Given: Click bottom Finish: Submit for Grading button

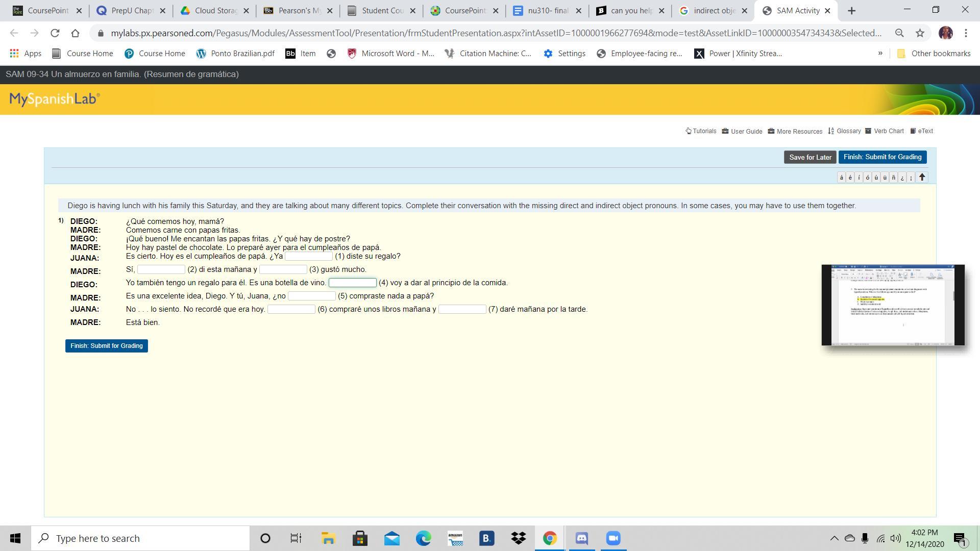Looking at the screenshot, I should click(106, 346).
